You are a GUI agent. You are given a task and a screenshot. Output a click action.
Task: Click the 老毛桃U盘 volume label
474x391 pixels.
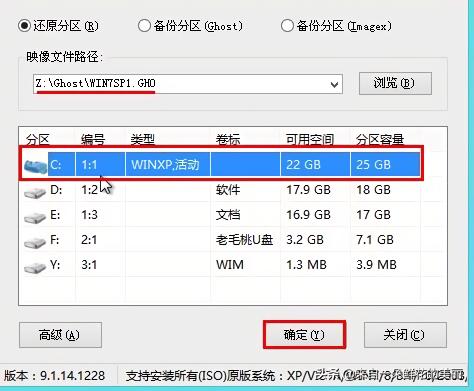coord(244,240)
